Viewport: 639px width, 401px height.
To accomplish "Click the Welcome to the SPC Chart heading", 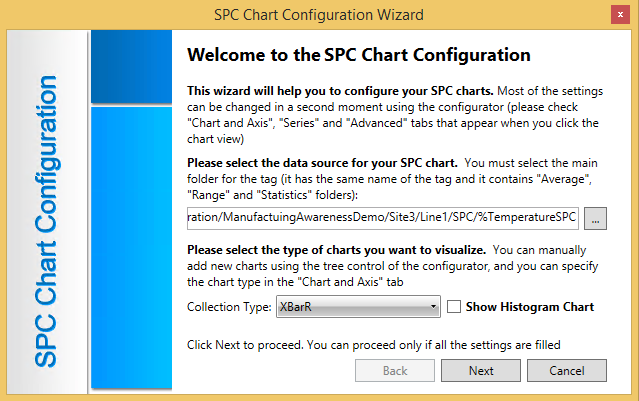I will point(359,55).
